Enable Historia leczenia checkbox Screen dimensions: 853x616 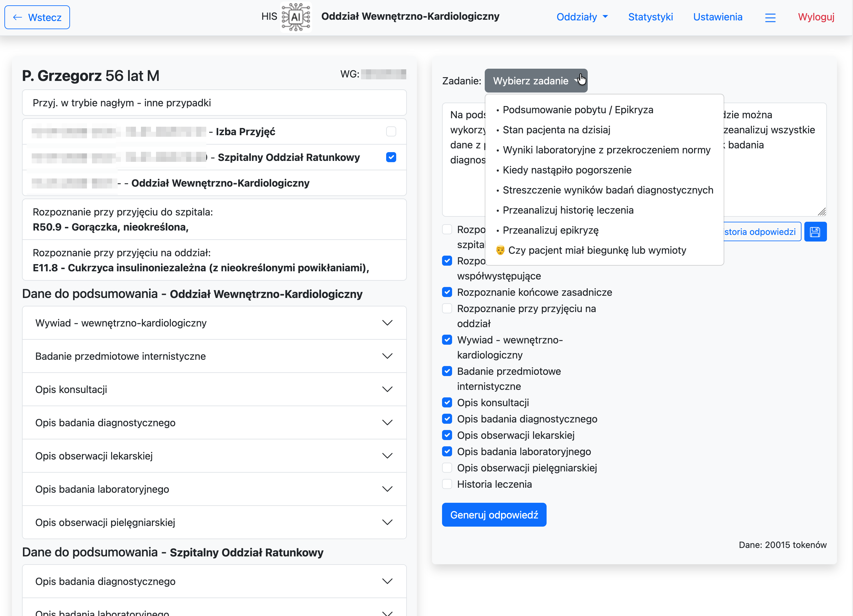(x=447, y=484)
